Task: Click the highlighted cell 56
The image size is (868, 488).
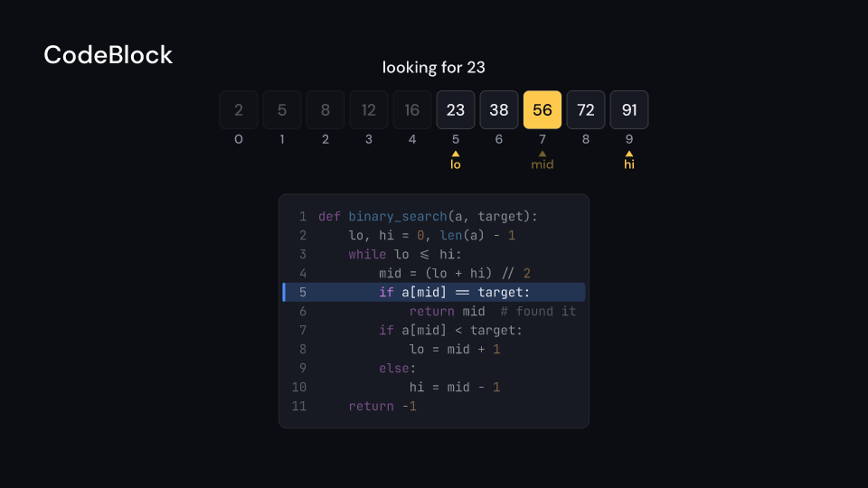Action: pyautogui.click(x=542, y=110)
